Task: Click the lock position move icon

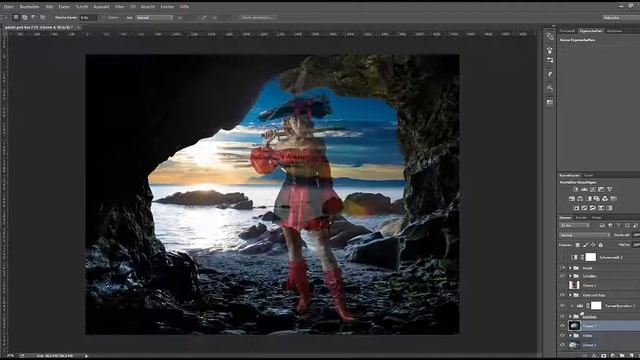Action: click(593, 245)
